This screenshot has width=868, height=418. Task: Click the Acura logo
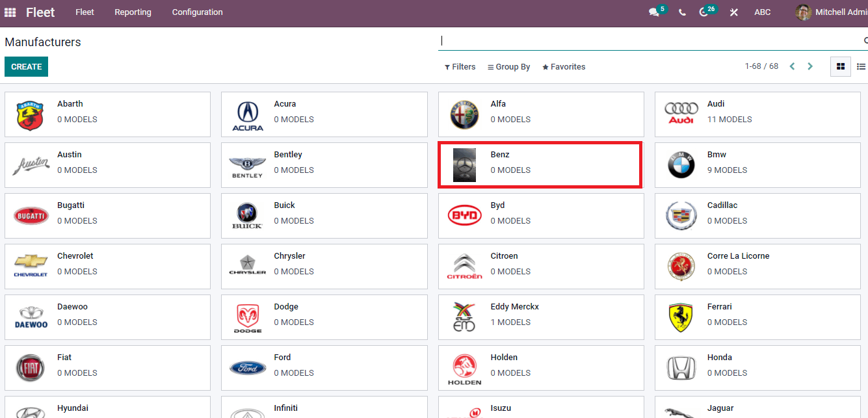248,115
